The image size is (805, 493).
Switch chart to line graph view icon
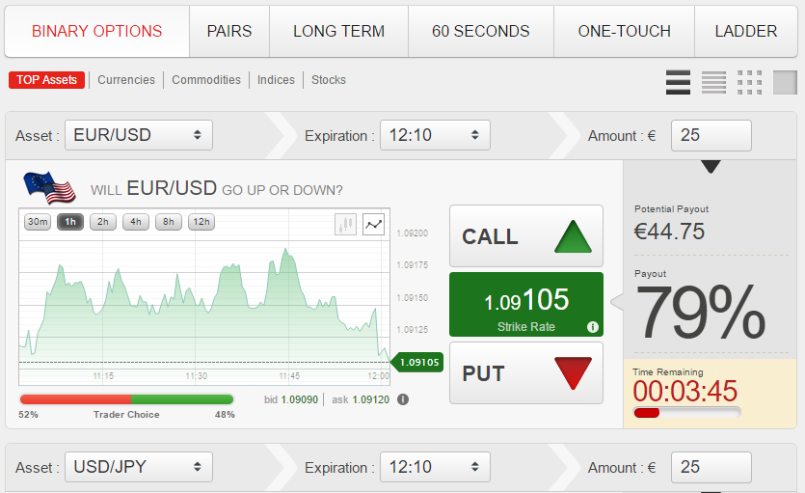(x=374, y=224)
